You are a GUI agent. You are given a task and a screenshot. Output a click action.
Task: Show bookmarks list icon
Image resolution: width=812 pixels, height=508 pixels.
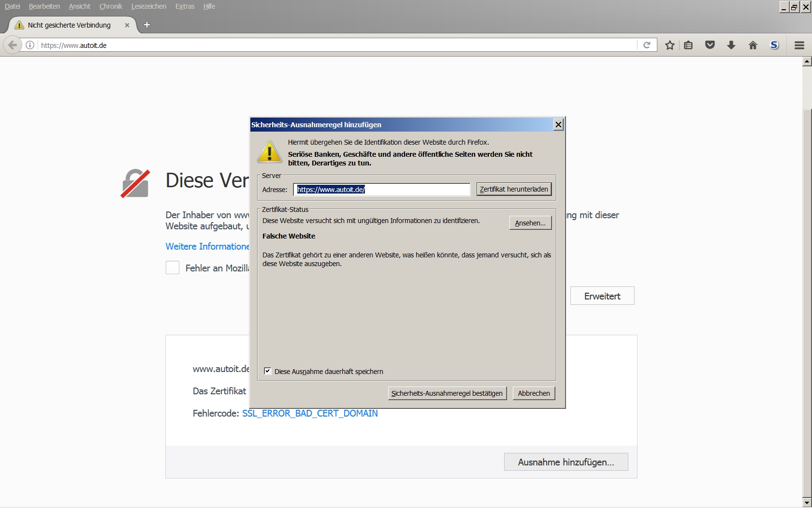click(688, 45)
